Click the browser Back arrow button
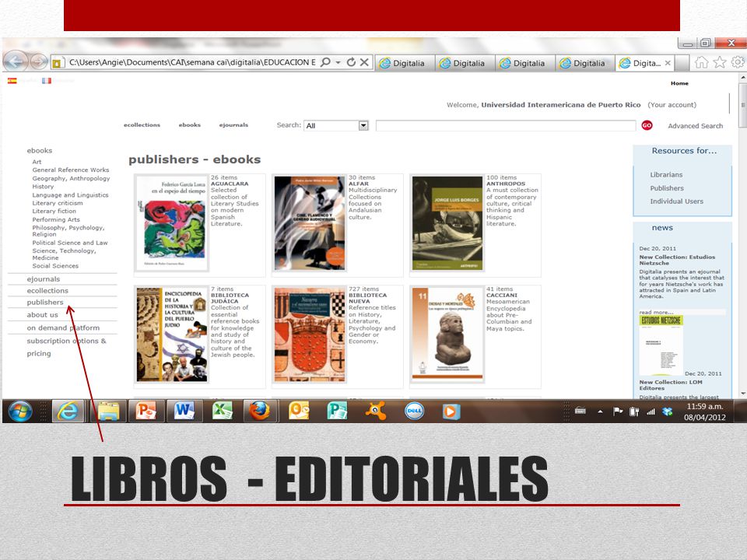 (15, 61)
